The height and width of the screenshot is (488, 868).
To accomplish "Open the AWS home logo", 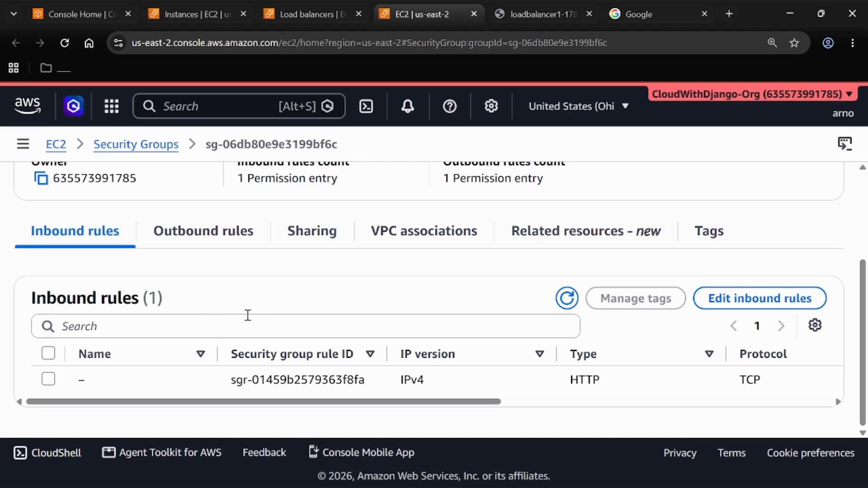I will (28, 106).
